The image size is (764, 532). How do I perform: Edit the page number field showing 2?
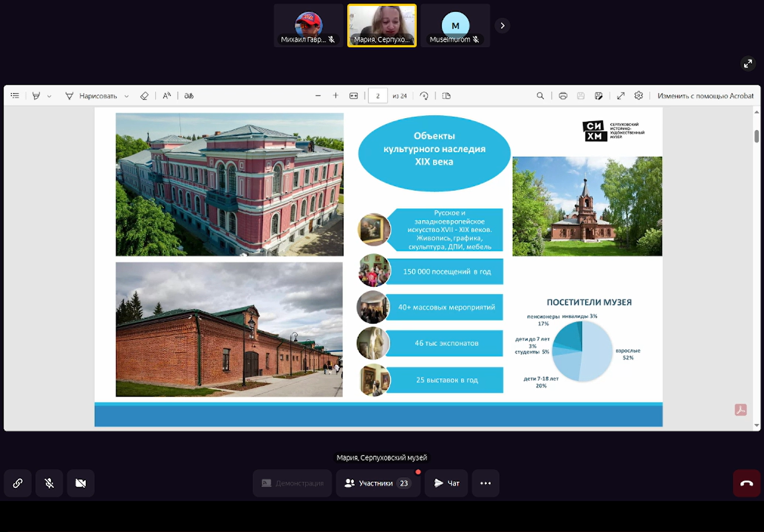[x=378, y=96]
